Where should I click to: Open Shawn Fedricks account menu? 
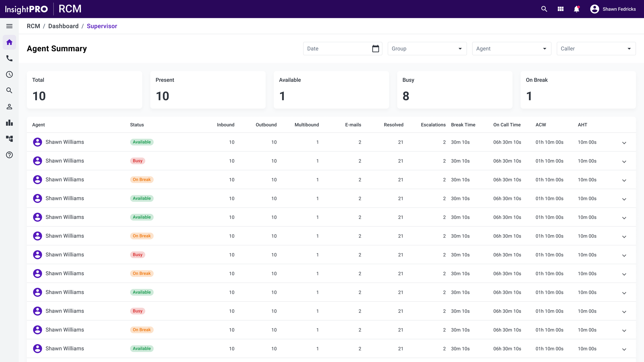click(x=613, y=9)
